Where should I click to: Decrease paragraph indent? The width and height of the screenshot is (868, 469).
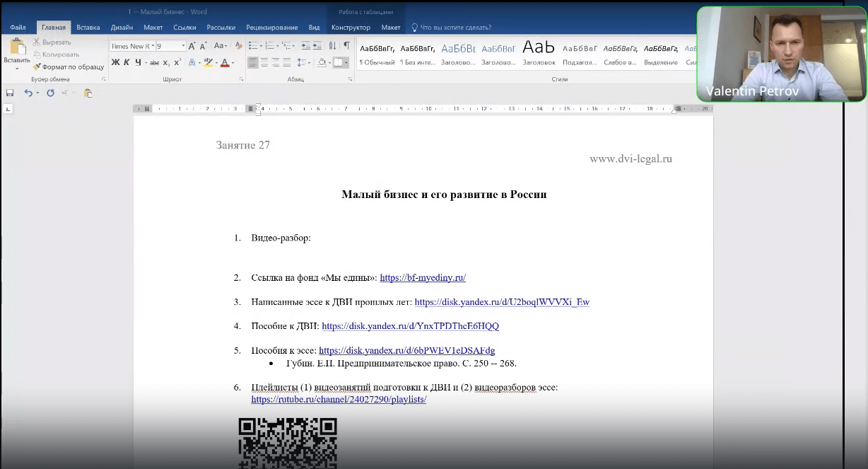[305, 46]
